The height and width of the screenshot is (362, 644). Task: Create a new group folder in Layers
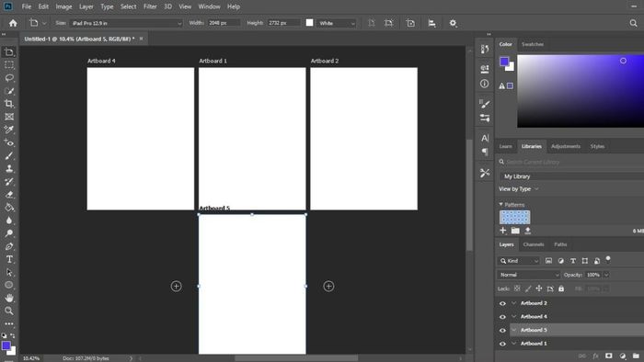[636, 356]
